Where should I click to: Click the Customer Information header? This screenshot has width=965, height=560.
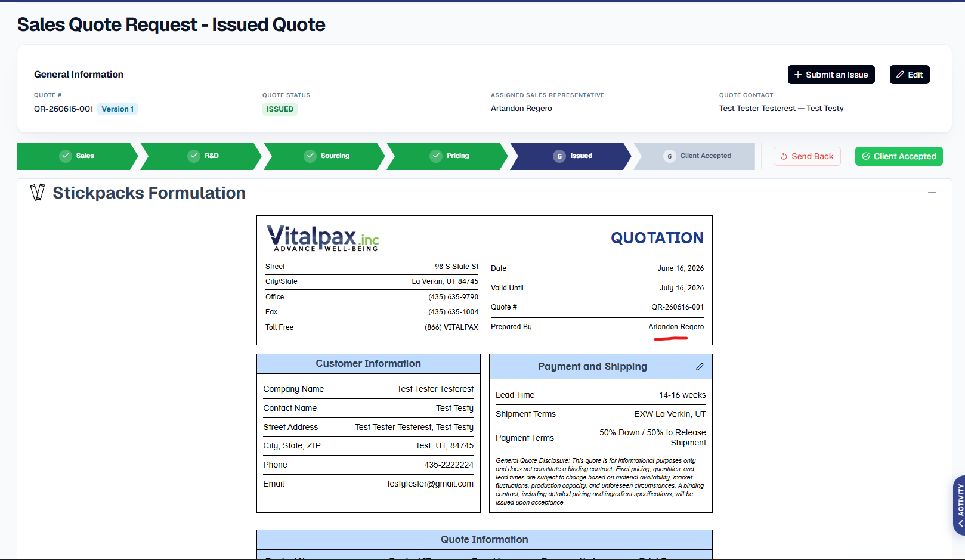(369, 364)
